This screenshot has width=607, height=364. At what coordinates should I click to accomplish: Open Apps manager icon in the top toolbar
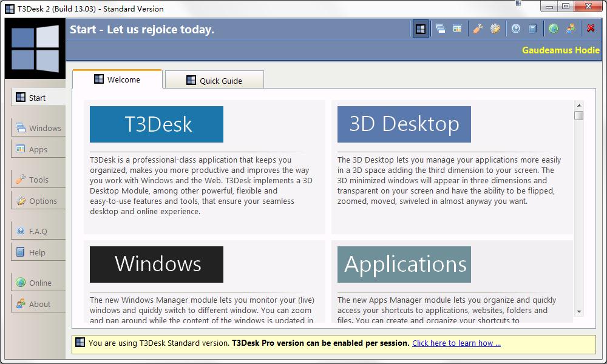[x=457, y=29]
